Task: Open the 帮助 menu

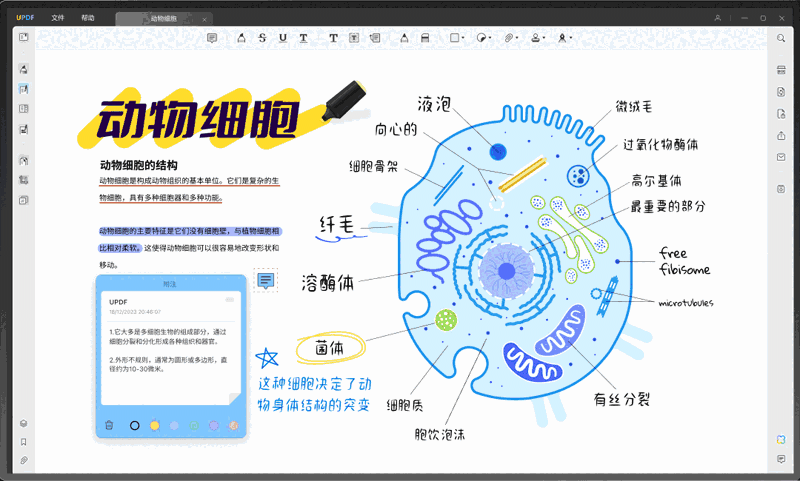Action: [x=88, y=18]
